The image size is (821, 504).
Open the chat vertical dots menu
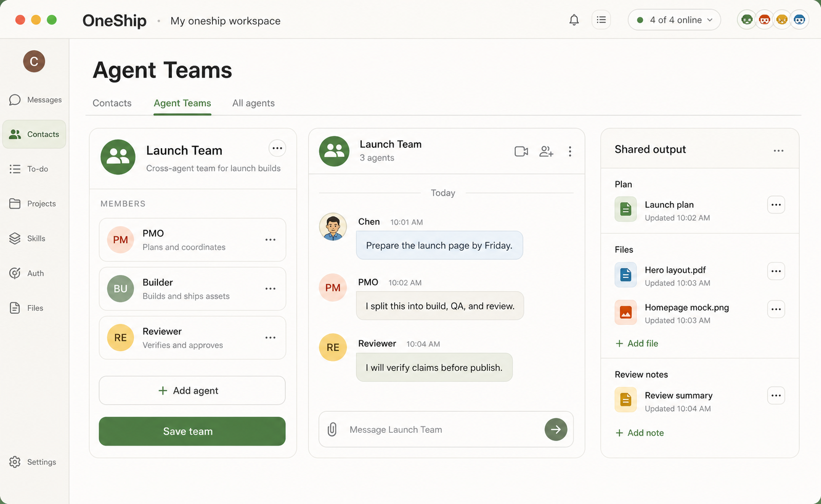[x=570, y=151]
